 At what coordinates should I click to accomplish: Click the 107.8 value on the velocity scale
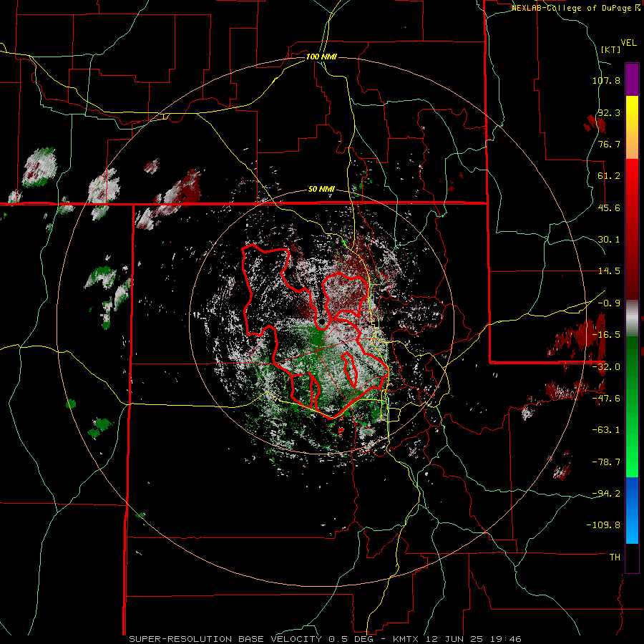coord(606,80)
